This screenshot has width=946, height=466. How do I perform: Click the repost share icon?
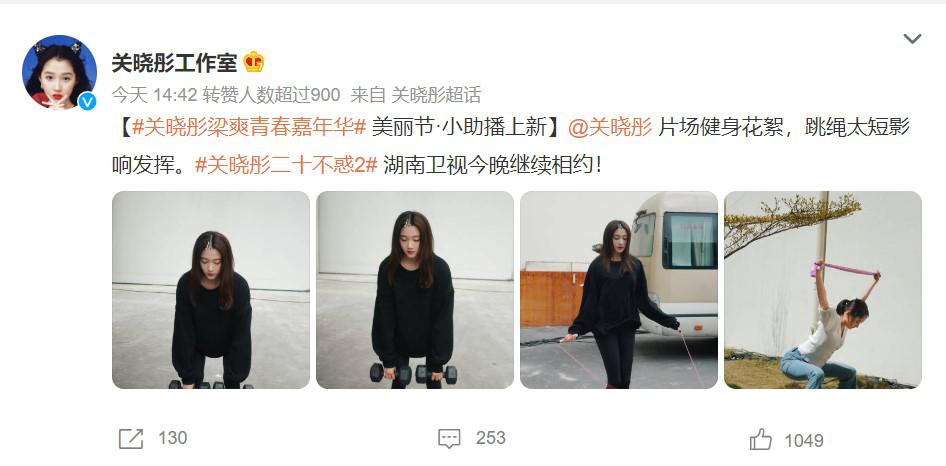coord(131,439)
